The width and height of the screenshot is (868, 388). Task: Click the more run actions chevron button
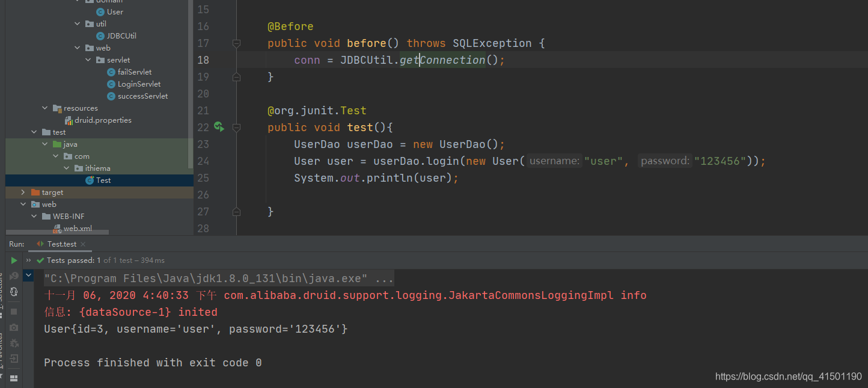tap(27, 260)
